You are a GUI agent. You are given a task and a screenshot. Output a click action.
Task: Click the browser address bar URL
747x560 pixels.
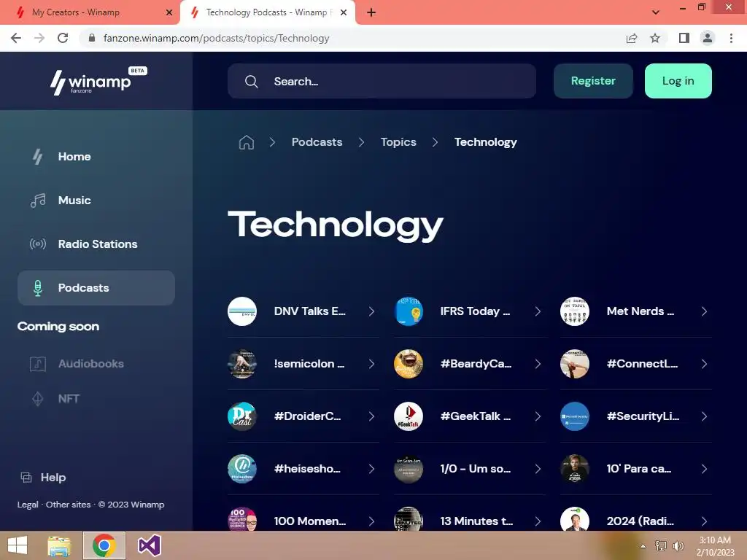[216, 38]
